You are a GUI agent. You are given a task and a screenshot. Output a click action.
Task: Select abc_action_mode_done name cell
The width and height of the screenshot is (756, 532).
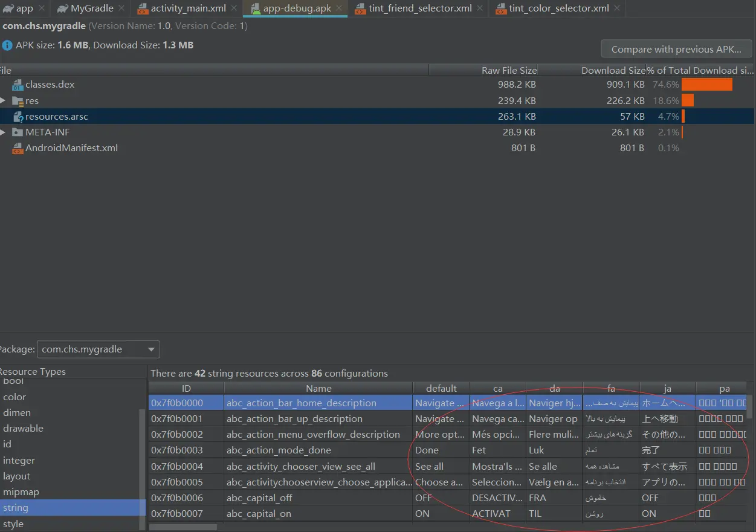click(318, 450)
